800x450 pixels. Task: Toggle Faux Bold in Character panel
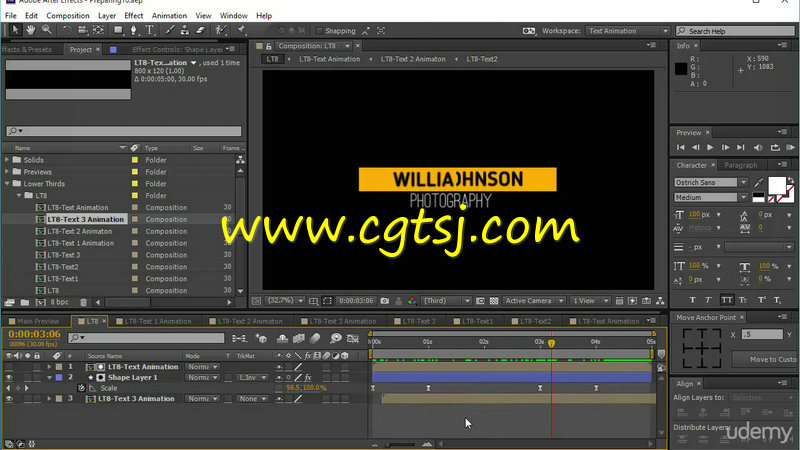coord(692,300)
